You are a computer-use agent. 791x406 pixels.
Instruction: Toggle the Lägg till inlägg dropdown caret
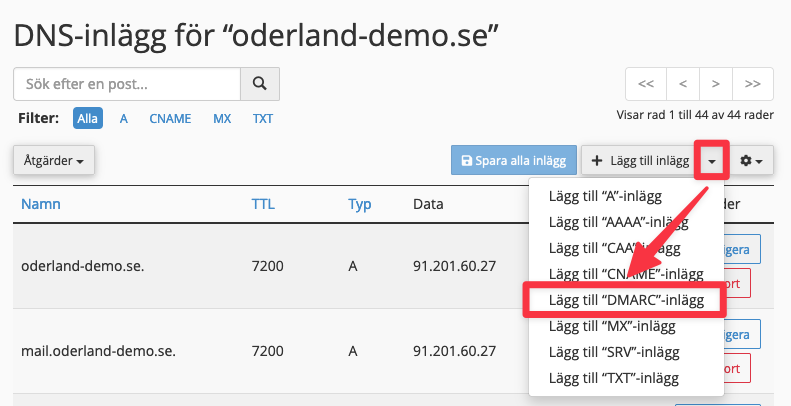coord(712,160)
